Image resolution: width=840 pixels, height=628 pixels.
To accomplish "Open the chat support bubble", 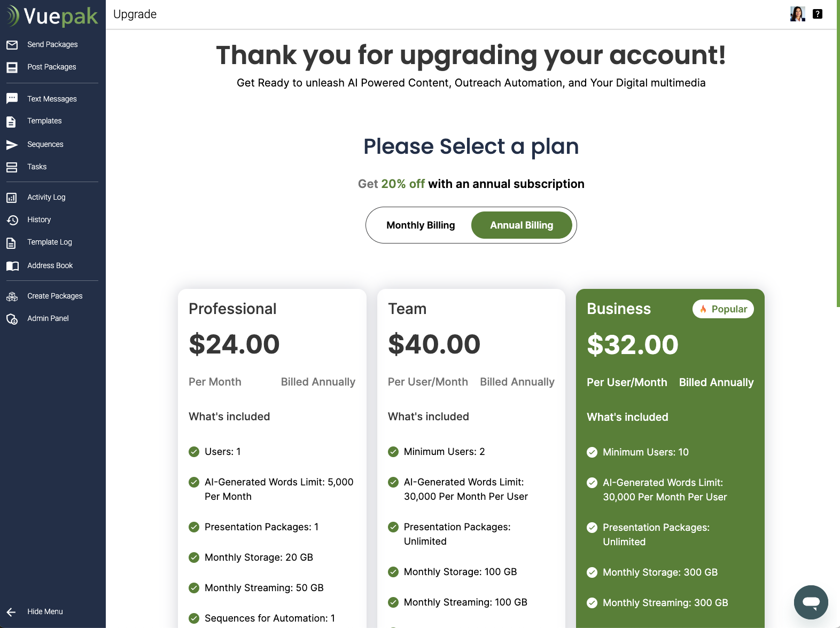I will pos(811,602).
